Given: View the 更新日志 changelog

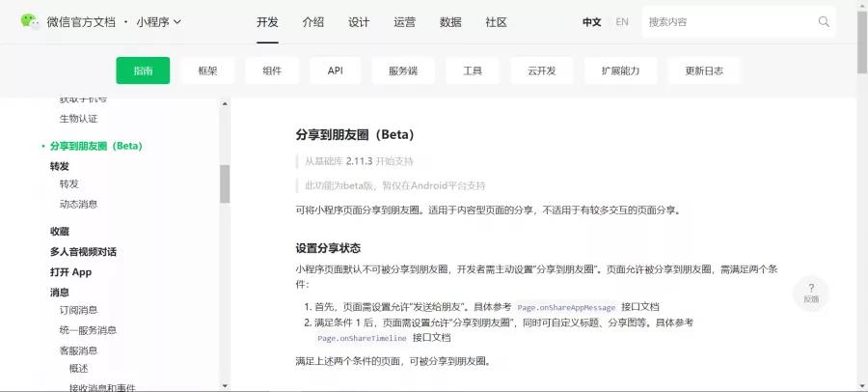Looking at the screenshot, I should pos(703,70).
